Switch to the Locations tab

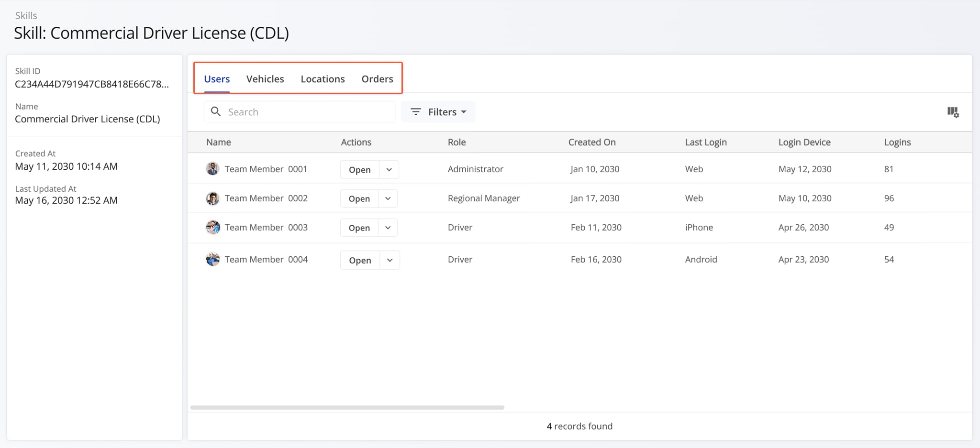(x=323, y=79)
